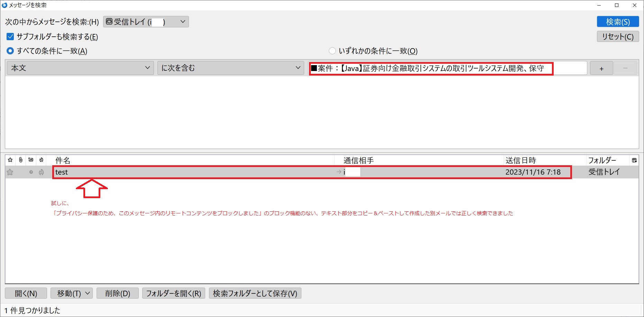This screenshot has height=317, width=644.
Task: Star the 'test' message in the results
Action: coord(10,172)
